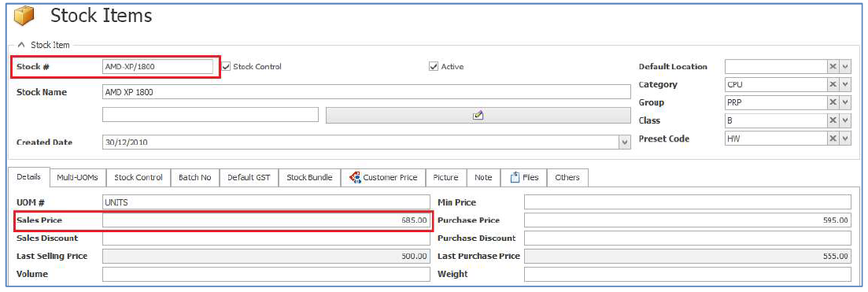This screenshot has height=292, width=868.
Task: Open the Group dropdown arrow
Action: coord(845,102)
